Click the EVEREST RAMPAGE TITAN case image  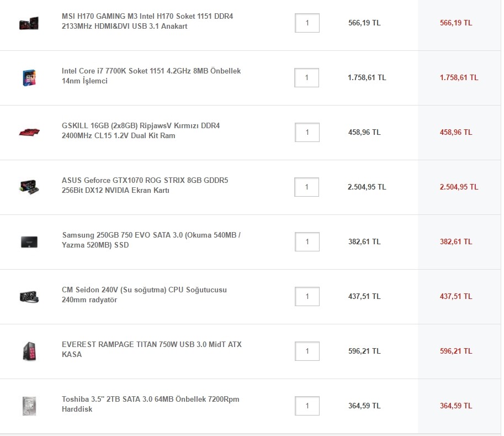pyautogui.click(x=29, y=351)
